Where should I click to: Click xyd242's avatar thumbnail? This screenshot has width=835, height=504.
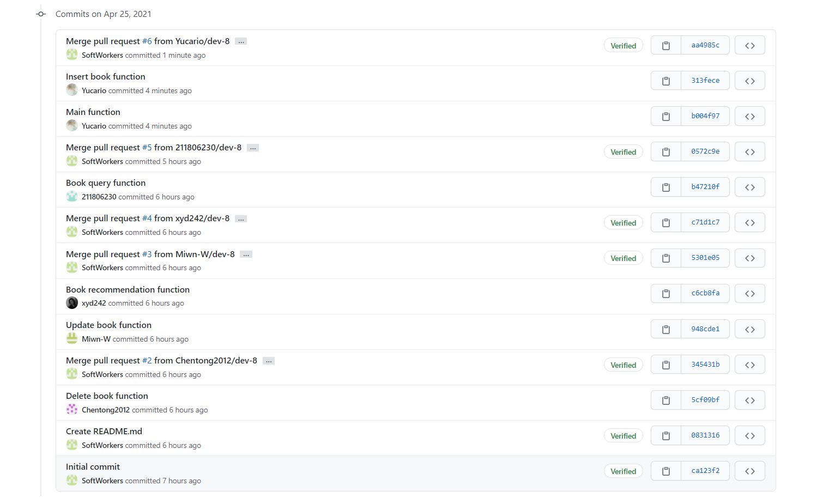(x=72, y=303)
